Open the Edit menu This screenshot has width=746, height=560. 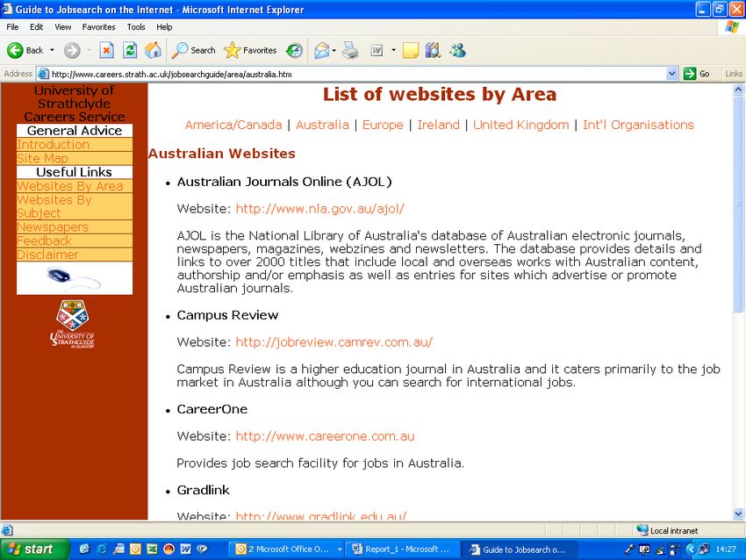pos(36,27)
